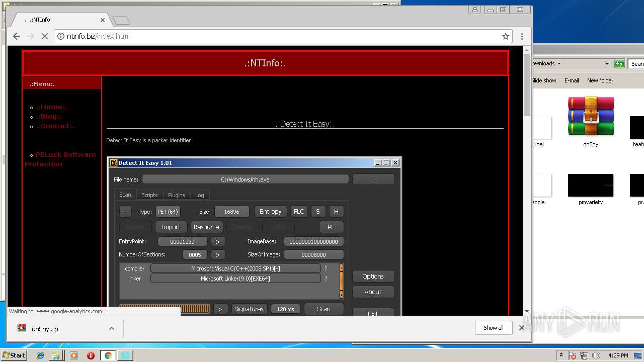This screenshot has width=644, height=362.
Task: Switch to the Scan tab
Action: tap(125, 195)
